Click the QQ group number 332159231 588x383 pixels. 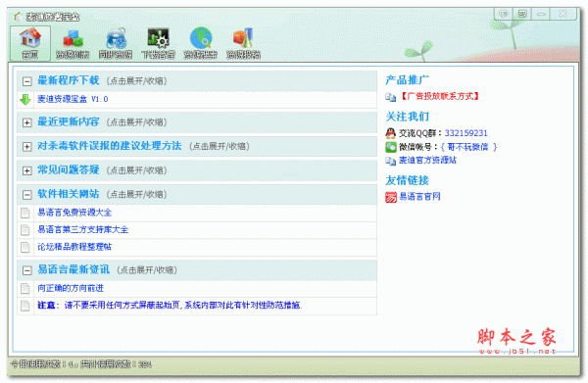click(x=465, y=133)
